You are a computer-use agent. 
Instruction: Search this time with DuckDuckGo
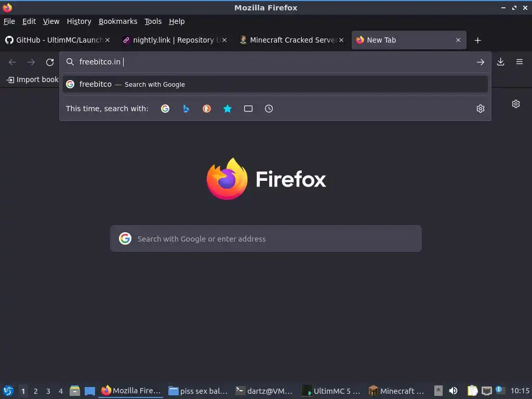[207, 109]
